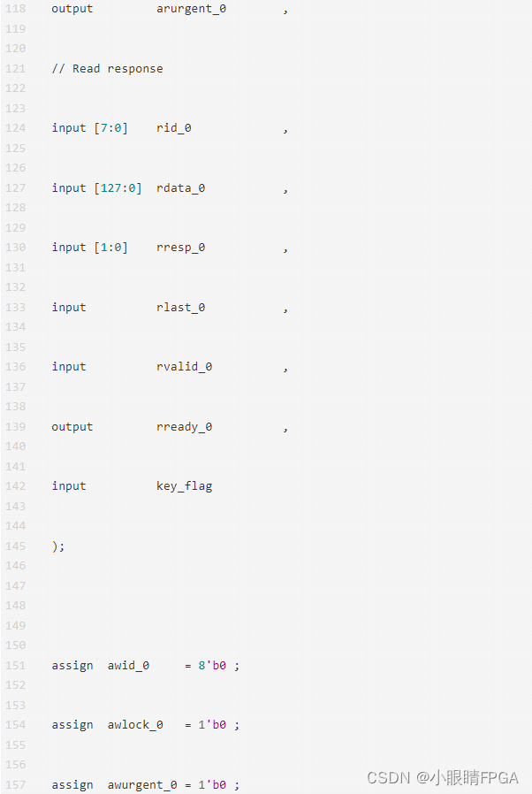Click the closing ');' on line 145

[x=58, y=546]
